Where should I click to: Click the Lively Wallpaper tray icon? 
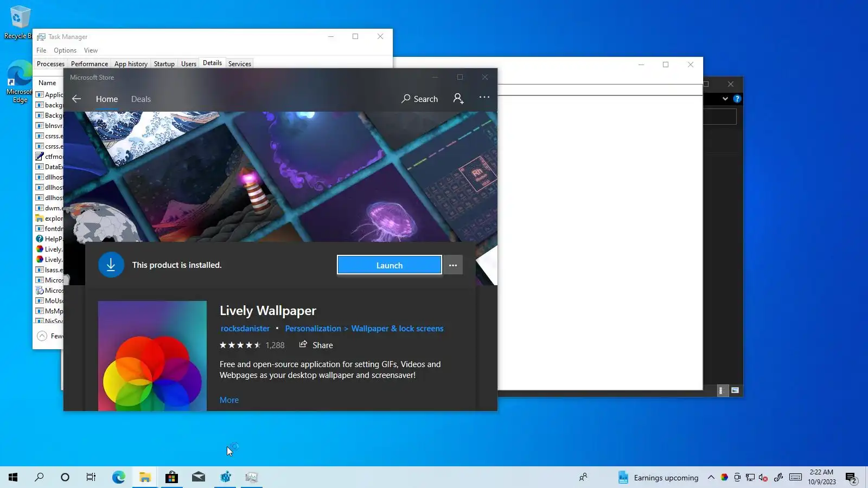pos(724,477)
